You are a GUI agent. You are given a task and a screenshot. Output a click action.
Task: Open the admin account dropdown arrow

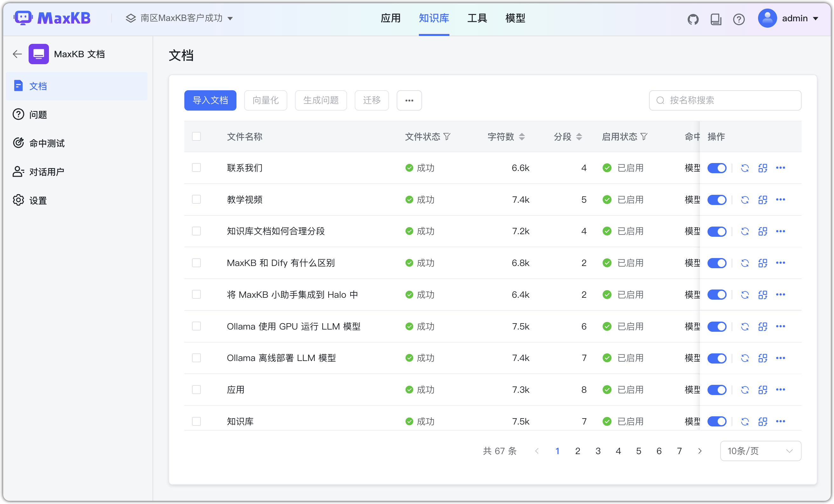(815, 19)
